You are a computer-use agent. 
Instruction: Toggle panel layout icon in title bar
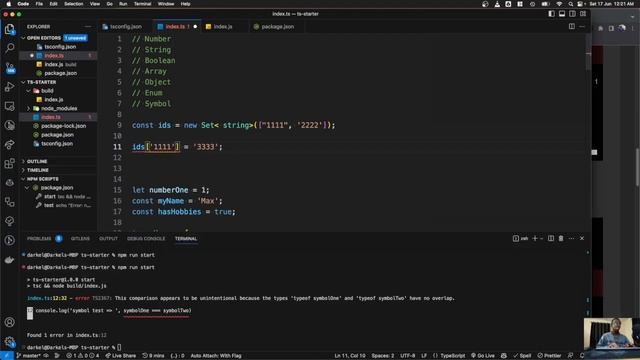click(562, 14)
